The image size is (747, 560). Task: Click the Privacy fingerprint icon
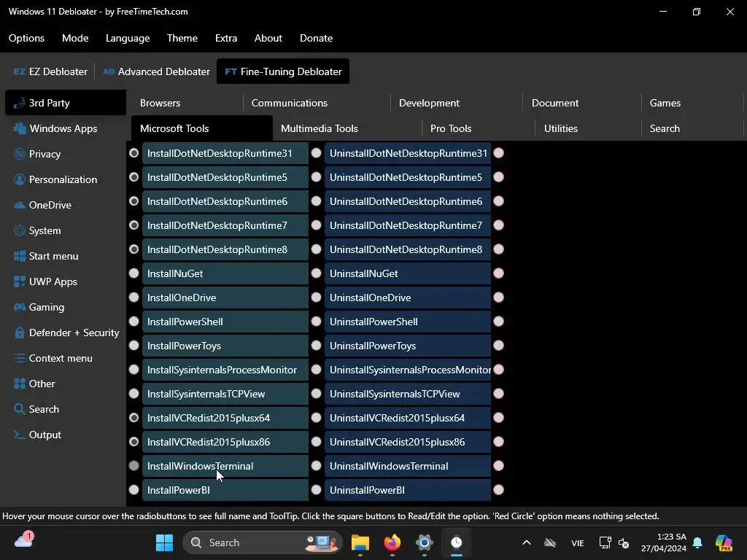tap(20, 154)
